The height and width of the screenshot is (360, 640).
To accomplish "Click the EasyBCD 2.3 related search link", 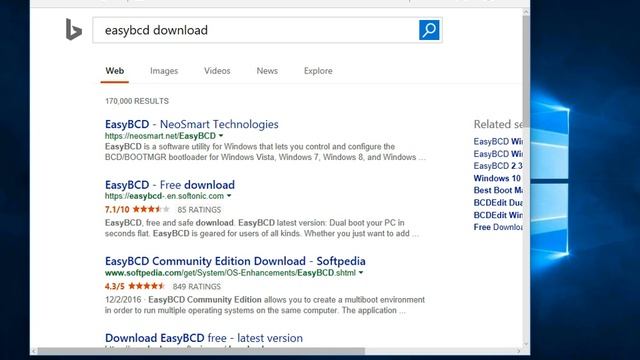I will pyautogui.click(x=498, y=166).
